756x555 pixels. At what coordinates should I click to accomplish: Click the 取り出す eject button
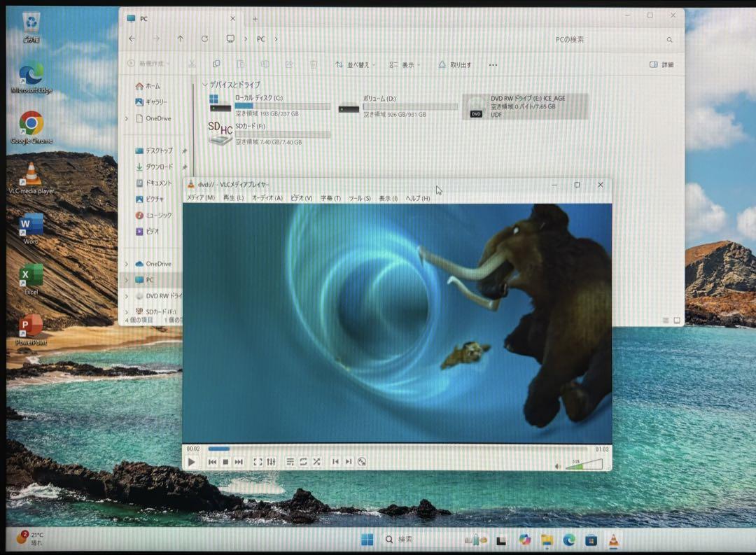click(x=455, y=64)
